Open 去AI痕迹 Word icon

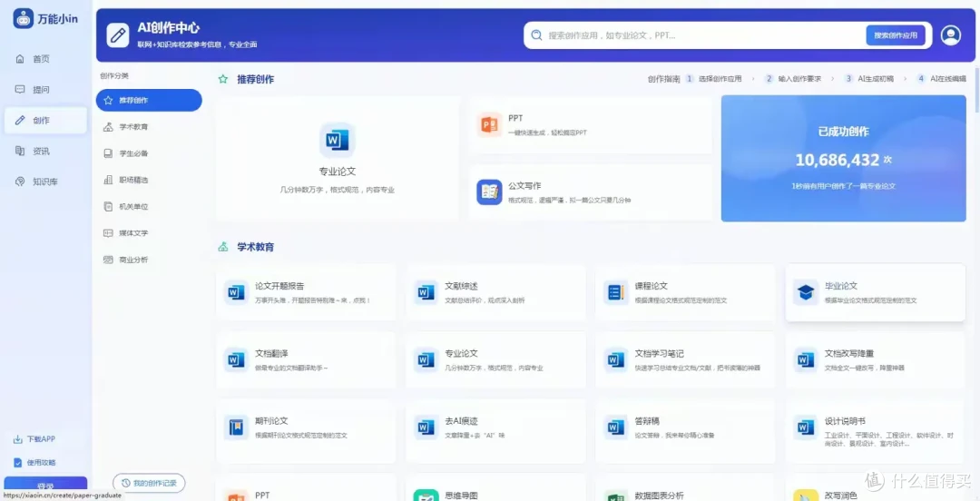pos(426,427)
